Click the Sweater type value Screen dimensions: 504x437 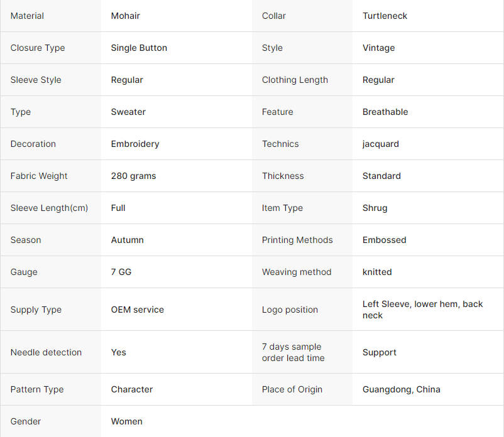[128, 112]
